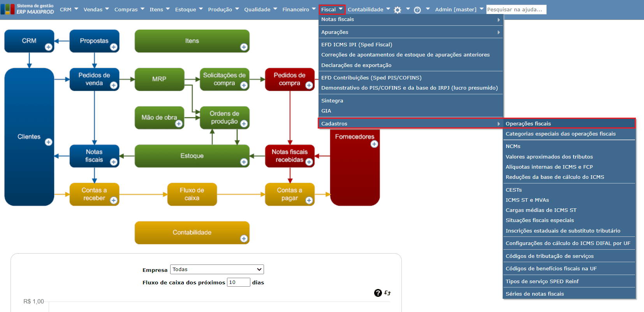The image size is (644, 312).
Task: Expand the Notas fiscais submenu
Action: coord(411,19)
